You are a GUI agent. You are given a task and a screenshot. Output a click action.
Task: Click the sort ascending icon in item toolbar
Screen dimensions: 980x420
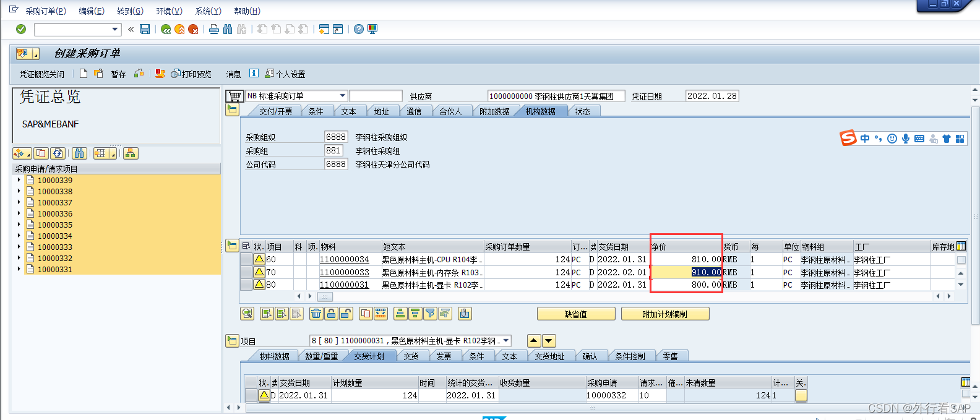(400, 314)
